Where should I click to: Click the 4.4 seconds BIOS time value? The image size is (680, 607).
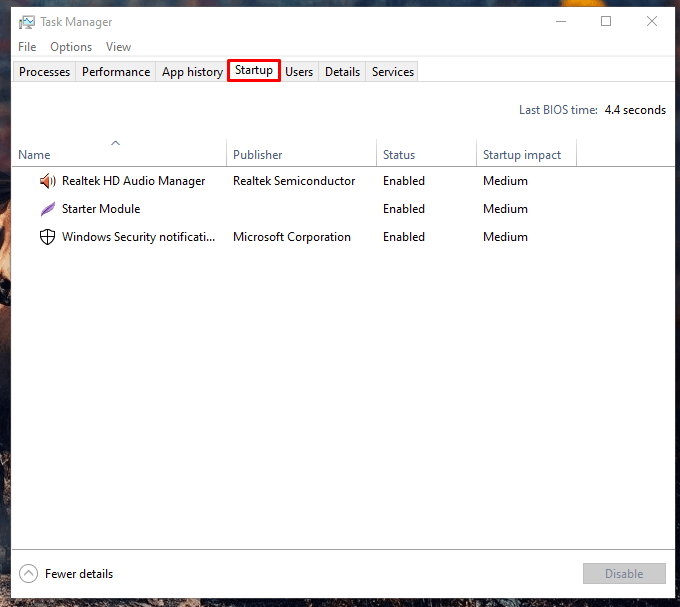[635, 110]
